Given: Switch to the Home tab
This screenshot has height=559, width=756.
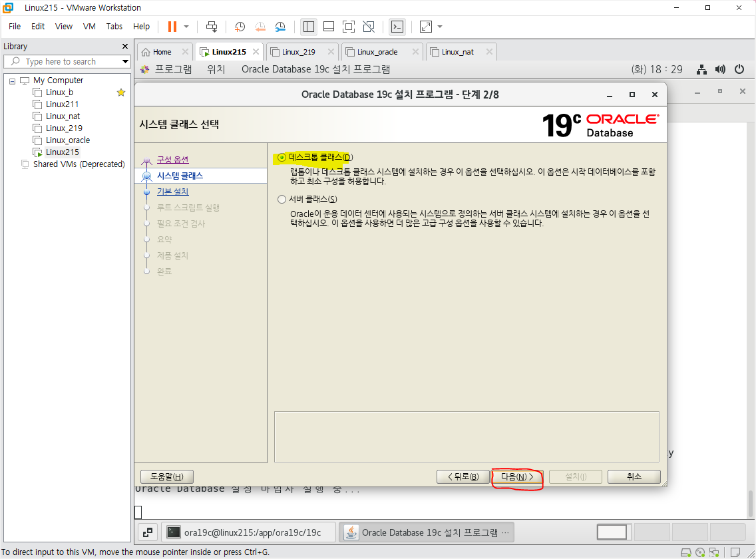Looking at the screenshot, I should 162,52.
